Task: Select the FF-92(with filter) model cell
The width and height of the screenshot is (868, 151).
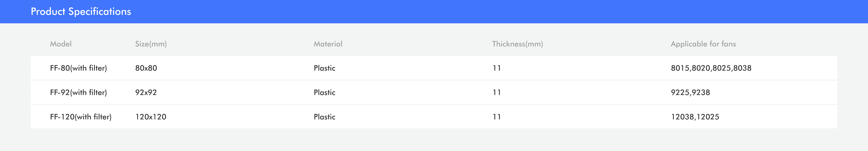Action: [78, 92]
